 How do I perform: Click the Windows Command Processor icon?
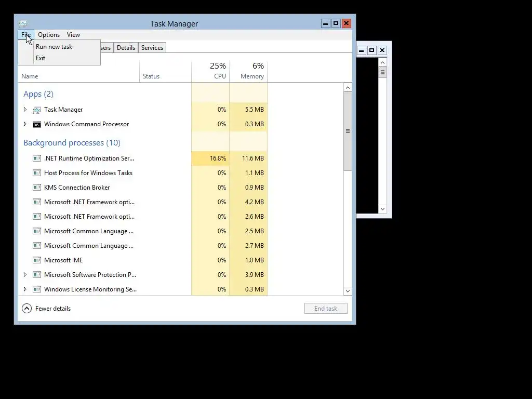coord(37,125)
